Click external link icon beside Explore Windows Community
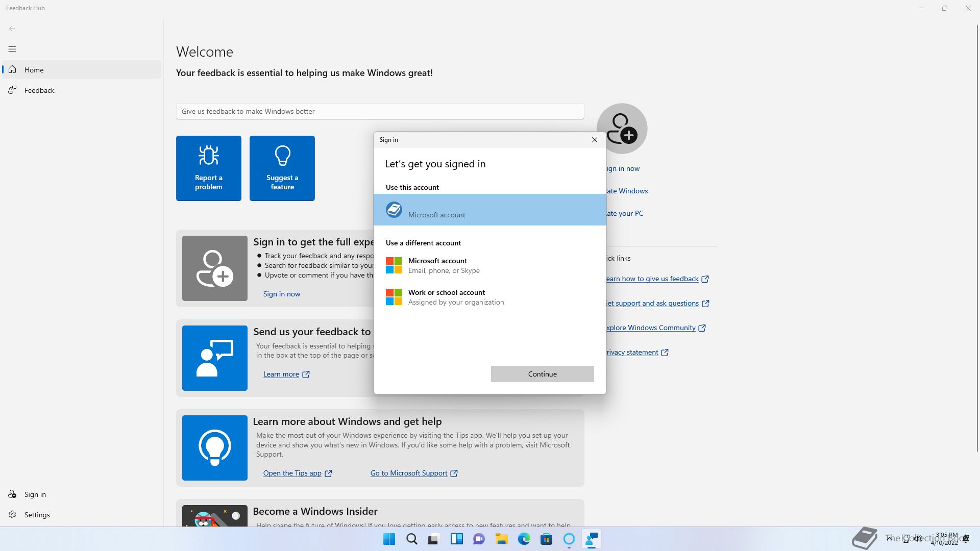 (x=702, y=328)
